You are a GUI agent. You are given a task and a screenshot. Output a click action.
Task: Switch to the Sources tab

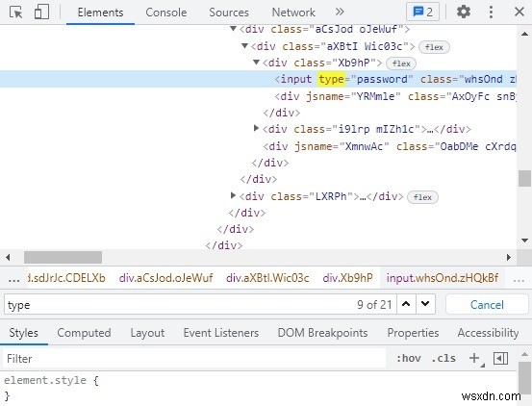coord(229,13)
